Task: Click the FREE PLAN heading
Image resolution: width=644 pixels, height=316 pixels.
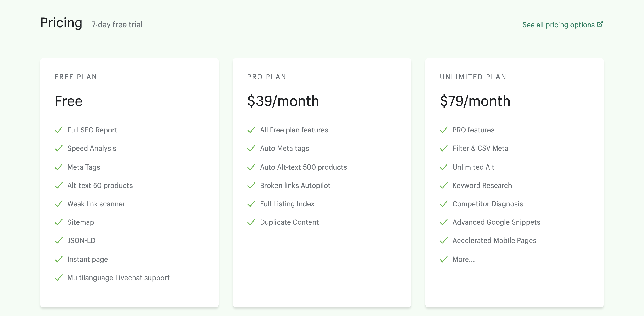Action: click(76, 77)
